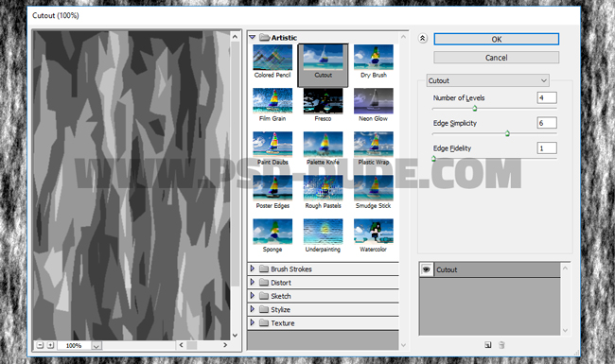Select the Colored Pencil filter thumbnail
This screenshot has height=364, width=615.
coord(272,58)
